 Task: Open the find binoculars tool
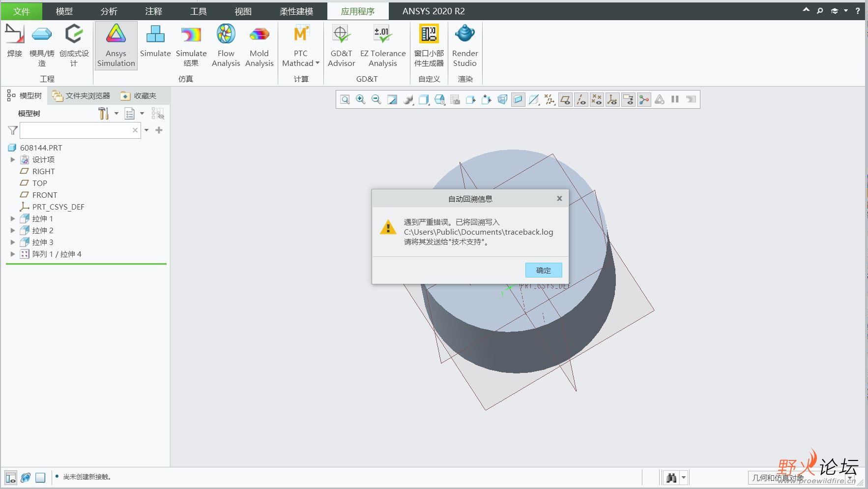click(x=671, y=478)
